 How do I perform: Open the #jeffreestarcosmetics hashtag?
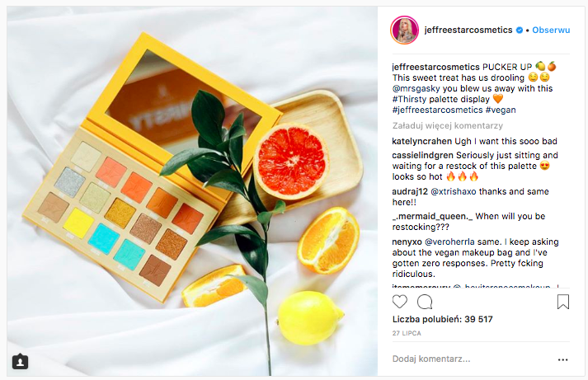pyautogui.click(x=437, y=110)
